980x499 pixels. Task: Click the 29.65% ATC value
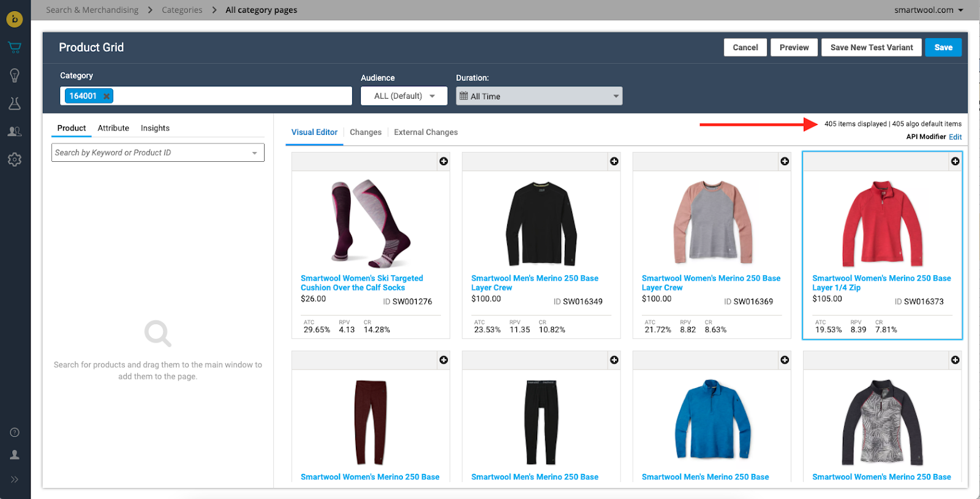[x=317, y=330]
